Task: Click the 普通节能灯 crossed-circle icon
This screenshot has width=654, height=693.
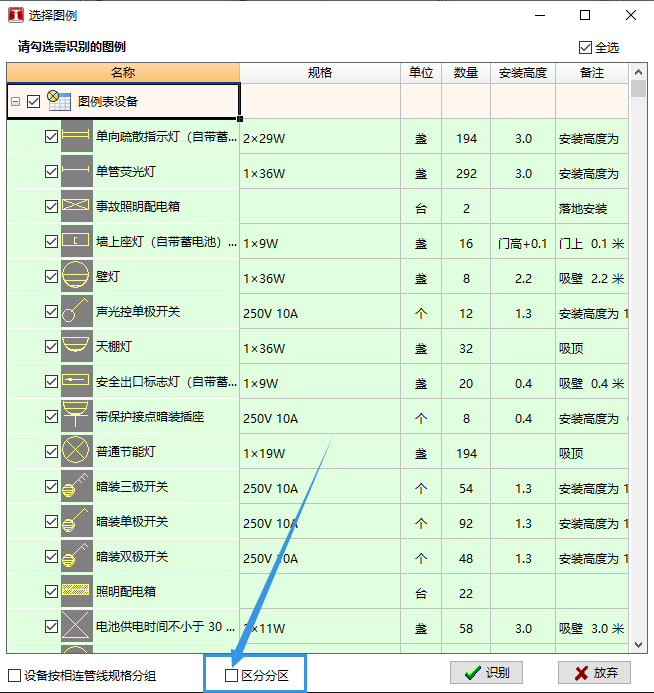Action: tap(76, 452)
